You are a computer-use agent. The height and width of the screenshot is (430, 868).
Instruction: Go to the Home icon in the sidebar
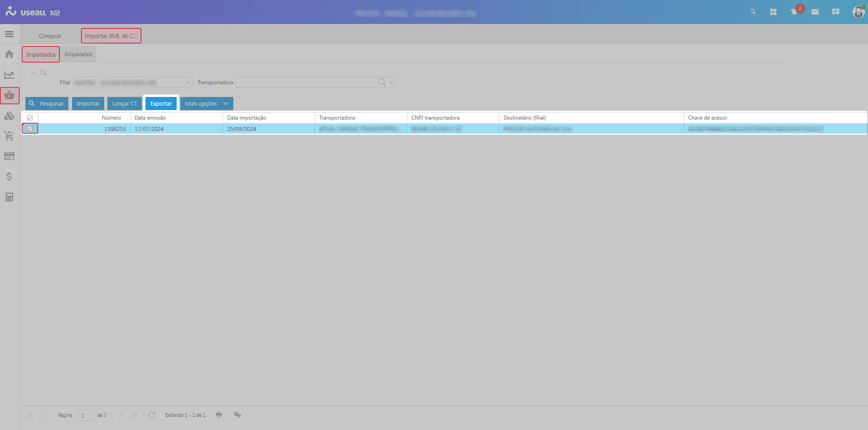9,54
